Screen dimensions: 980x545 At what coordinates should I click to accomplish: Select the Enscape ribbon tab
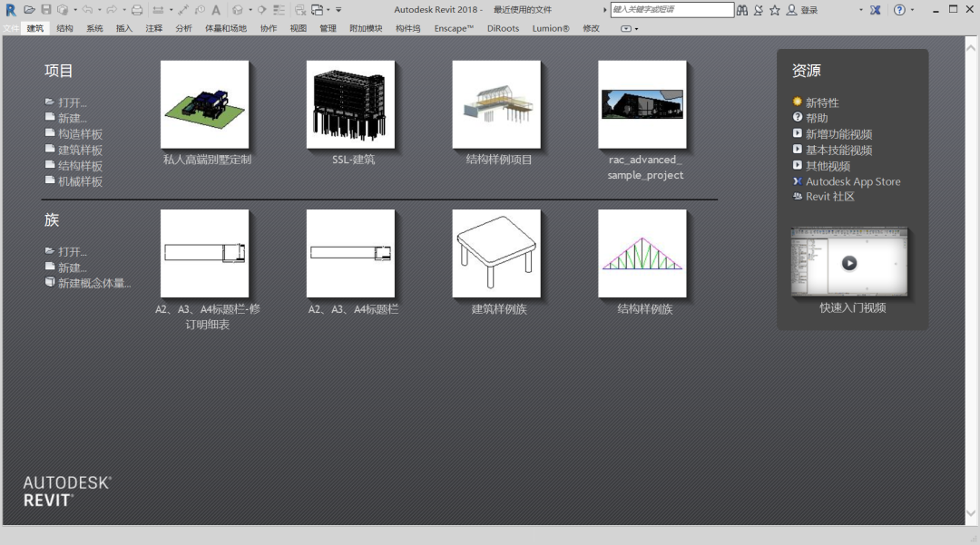(454, 29)
